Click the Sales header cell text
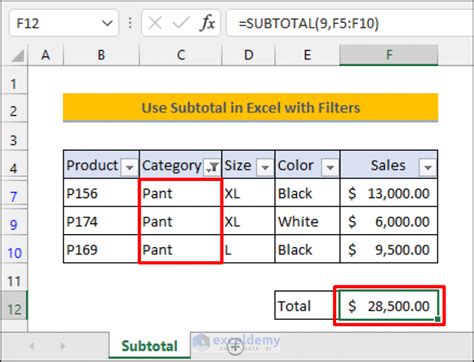 (388, 165)
